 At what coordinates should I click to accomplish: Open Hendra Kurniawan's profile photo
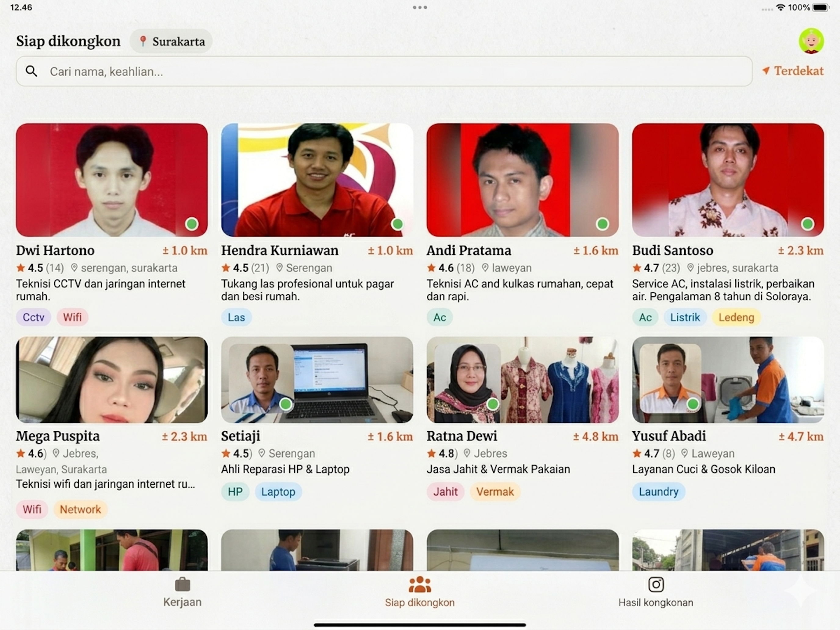pos(317,179)
